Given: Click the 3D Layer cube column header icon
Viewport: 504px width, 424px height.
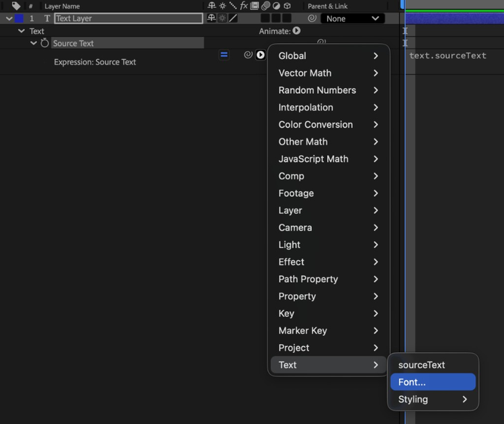Looking at the screenshot, I should click(x=287, y=6).
